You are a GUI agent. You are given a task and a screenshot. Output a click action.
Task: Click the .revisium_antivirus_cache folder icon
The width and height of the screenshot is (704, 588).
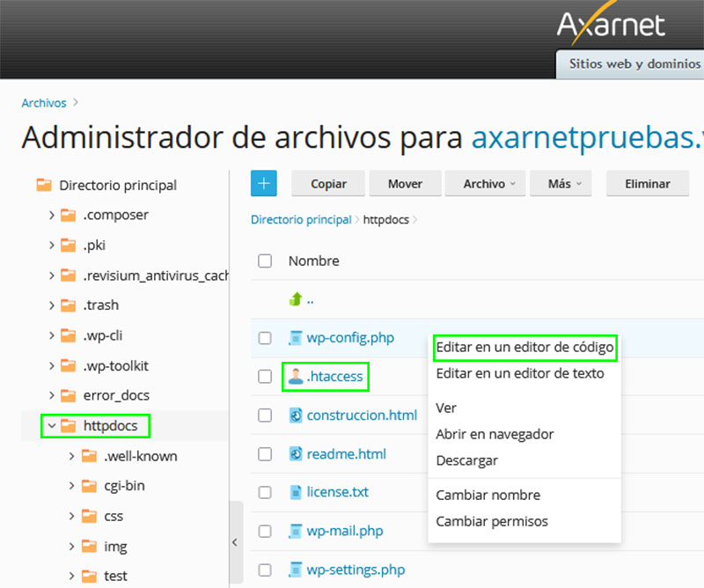(69, 275)
